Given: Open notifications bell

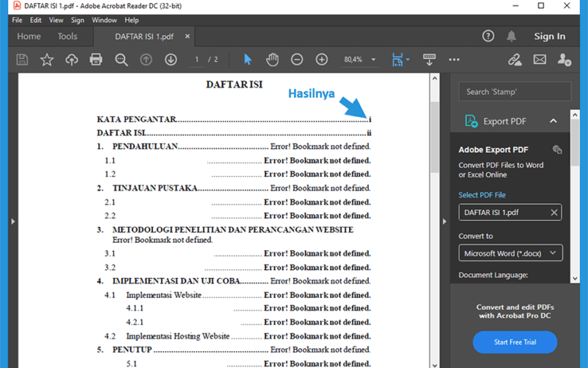Looking at the screenshot, I should coord(511,36).
